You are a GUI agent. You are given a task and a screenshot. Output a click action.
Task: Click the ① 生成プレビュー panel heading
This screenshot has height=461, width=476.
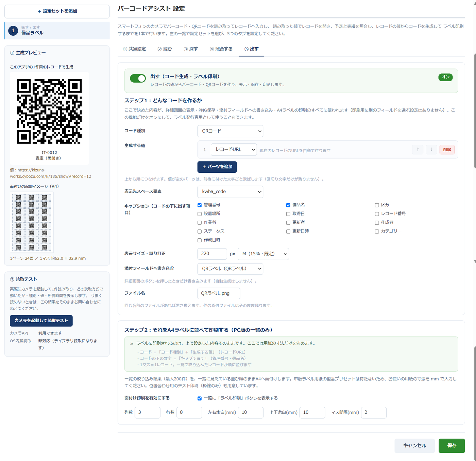pyautogui.click(x=28, y=53)
